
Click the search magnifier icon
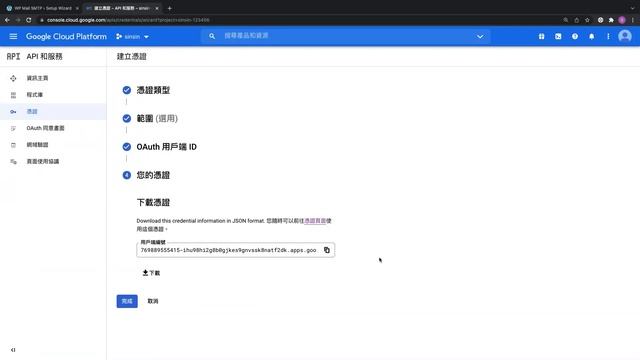(x=212, y=36)
